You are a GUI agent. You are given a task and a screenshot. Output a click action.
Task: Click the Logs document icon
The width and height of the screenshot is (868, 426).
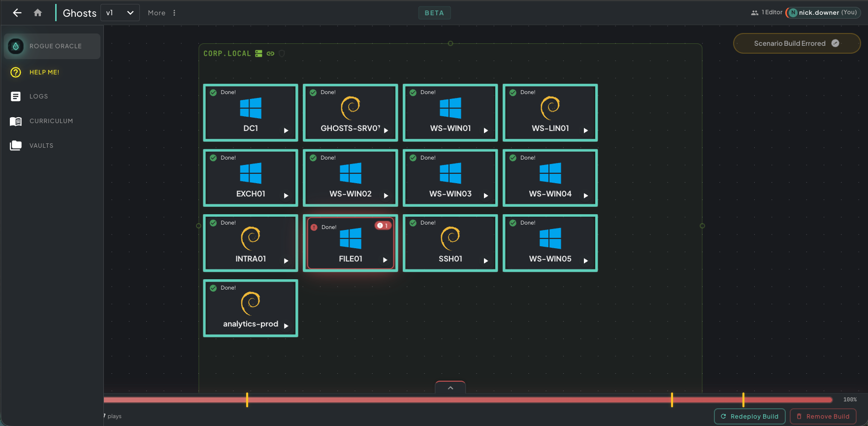tap(16, 97)
